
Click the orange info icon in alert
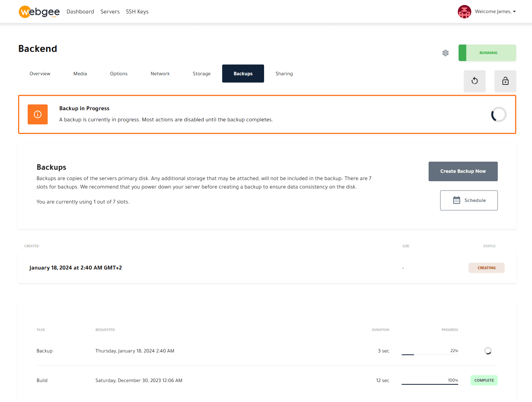click(x=38, y=114)
